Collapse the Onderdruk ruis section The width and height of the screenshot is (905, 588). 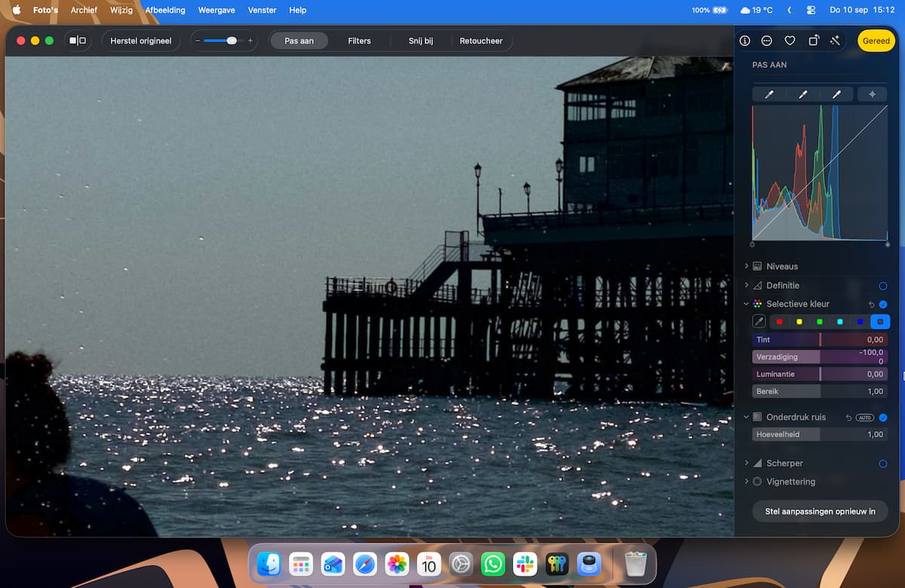(747, 417)
